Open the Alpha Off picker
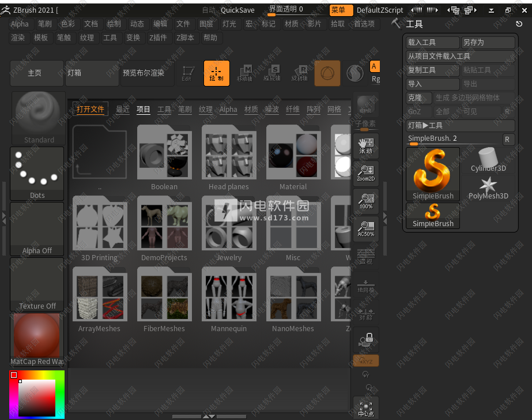532x420 pixels. (37, 229)
